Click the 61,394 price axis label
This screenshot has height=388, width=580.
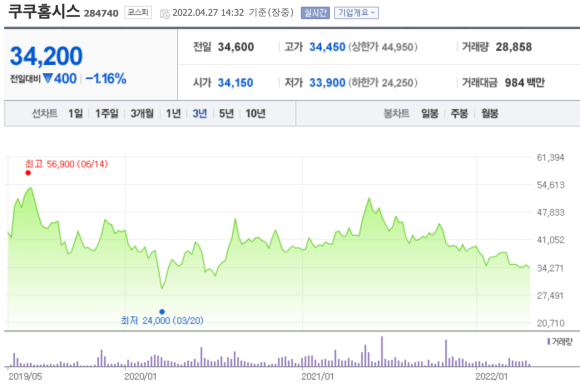550,158
